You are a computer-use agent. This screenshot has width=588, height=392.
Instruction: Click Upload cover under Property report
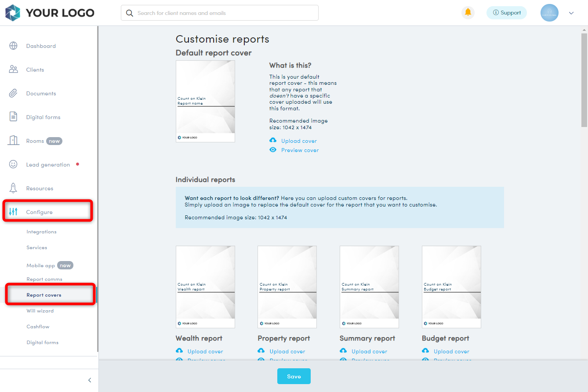(x=287, y=352)
